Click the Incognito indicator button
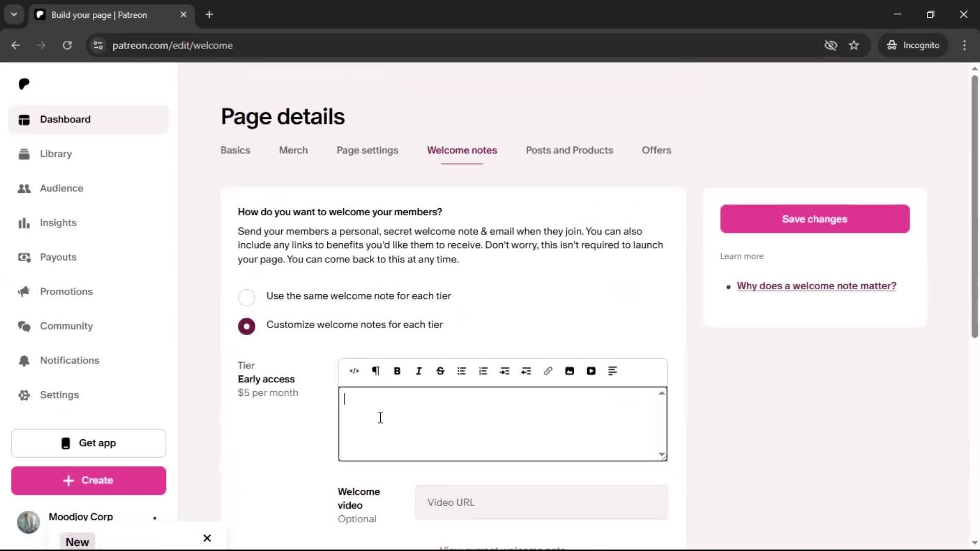 (x=913, y=45)
